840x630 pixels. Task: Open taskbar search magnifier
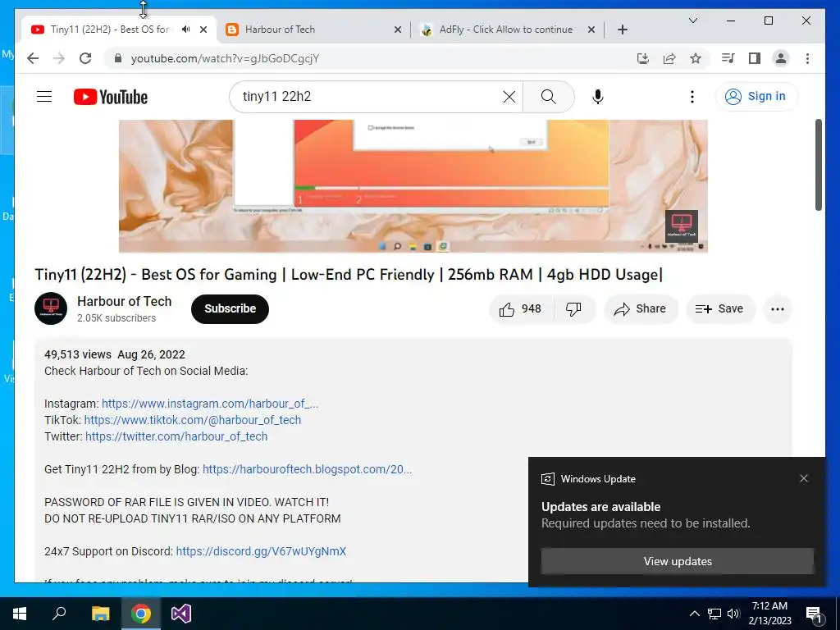[59, 614]
